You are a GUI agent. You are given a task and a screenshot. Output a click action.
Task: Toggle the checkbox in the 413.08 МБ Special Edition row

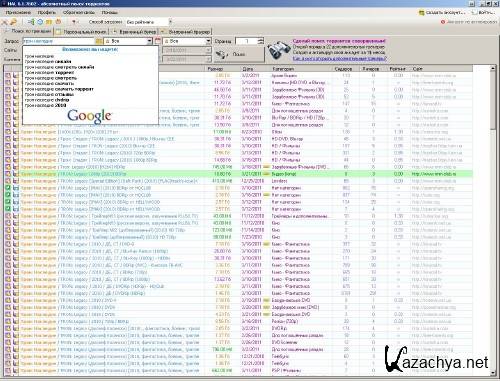pyautogui.click(x=8, y=181)
